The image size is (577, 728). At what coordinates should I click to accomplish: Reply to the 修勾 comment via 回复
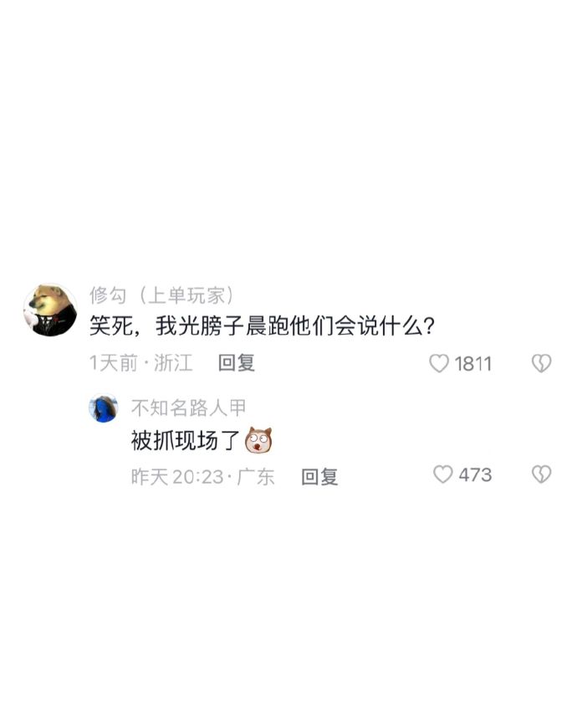click(x=237, y=362)
